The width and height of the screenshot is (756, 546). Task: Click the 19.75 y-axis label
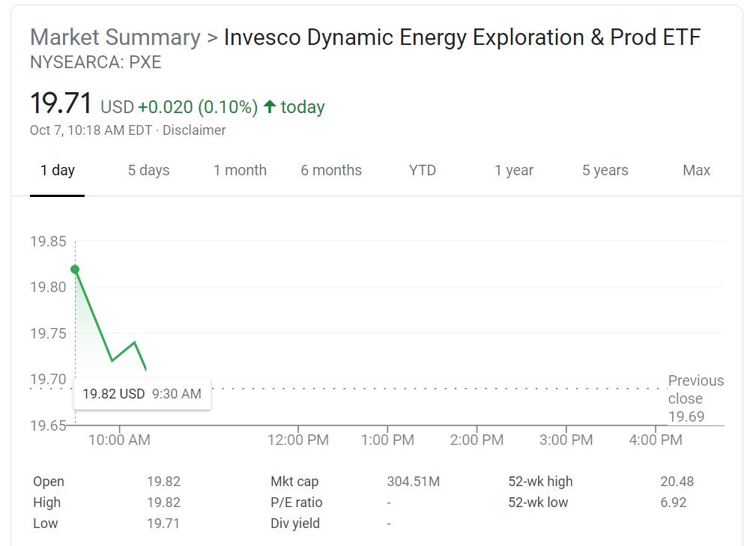48,333
